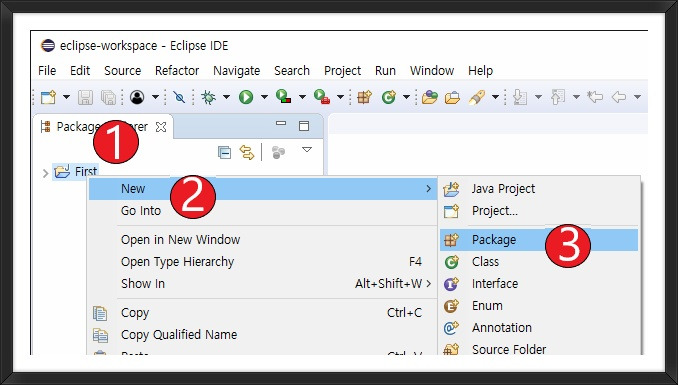Click the Back navigation arrow icon
Image resolution: width=678 pixels, height=385 pixels.
[x=619, y=97]
